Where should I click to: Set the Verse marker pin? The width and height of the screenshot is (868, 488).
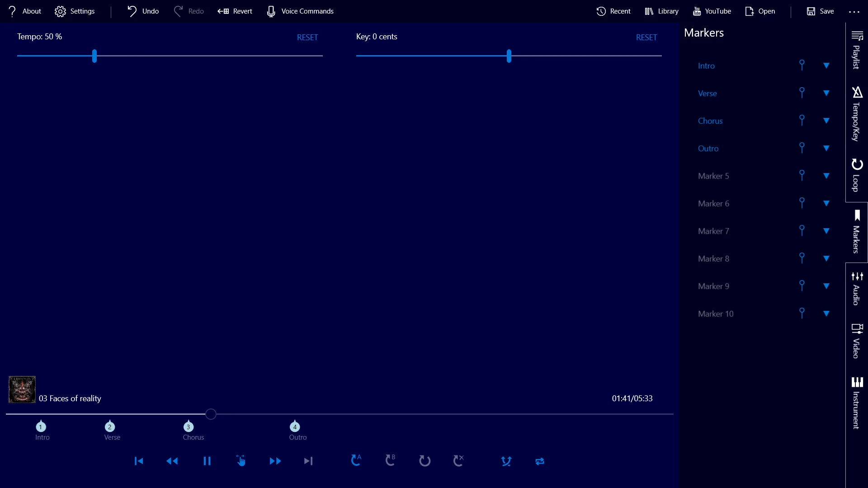click(x=802, y=93)
